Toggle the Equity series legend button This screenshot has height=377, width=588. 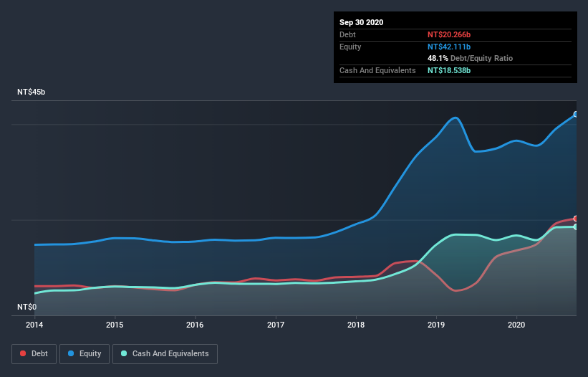pos(85,354)
